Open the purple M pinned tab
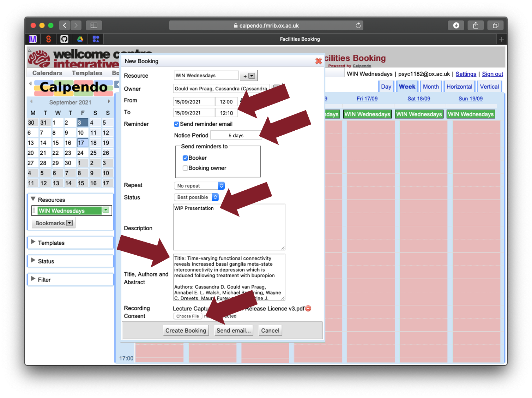This screenshot has width=532, height=398. click(x=33, y=39)
